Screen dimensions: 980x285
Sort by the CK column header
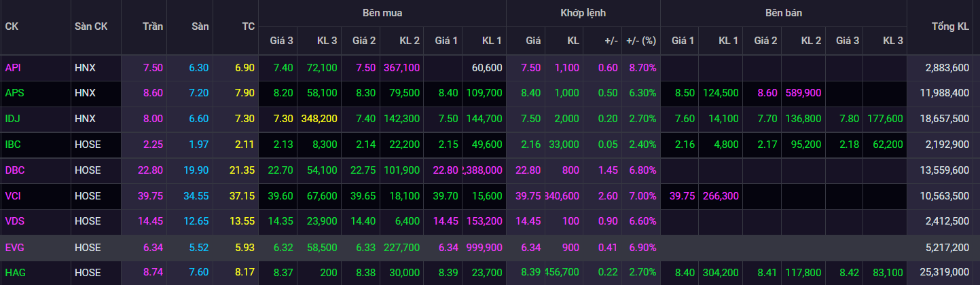[x=12, y=26]
